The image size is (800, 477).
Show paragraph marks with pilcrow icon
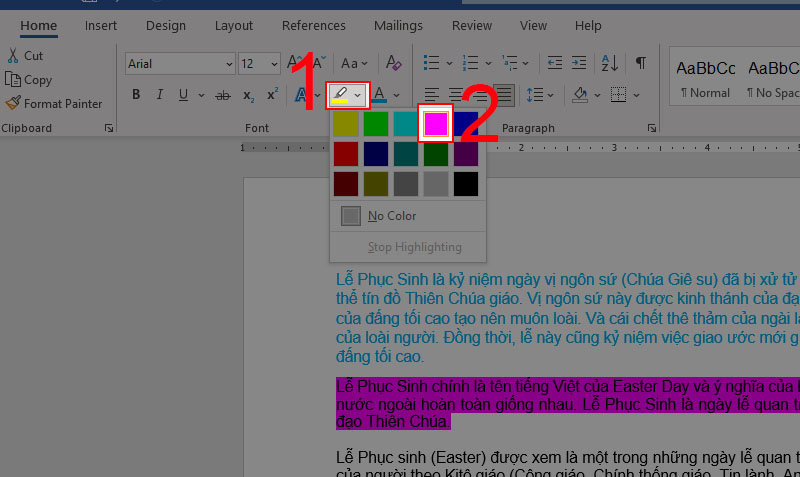[640, 63]
